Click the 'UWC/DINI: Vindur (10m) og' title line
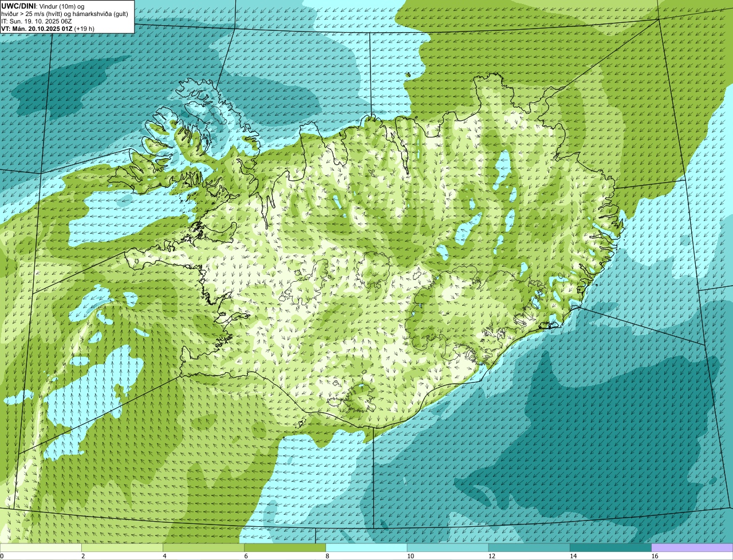733x560 pixels. coord(43,6)
